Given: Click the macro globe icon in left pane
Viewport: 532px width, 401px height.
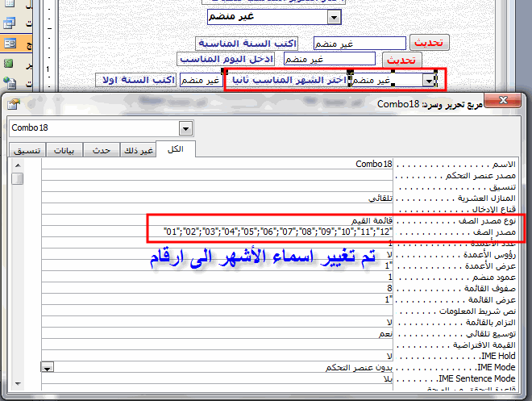Looking at the screenshot, I should point(9,82).
